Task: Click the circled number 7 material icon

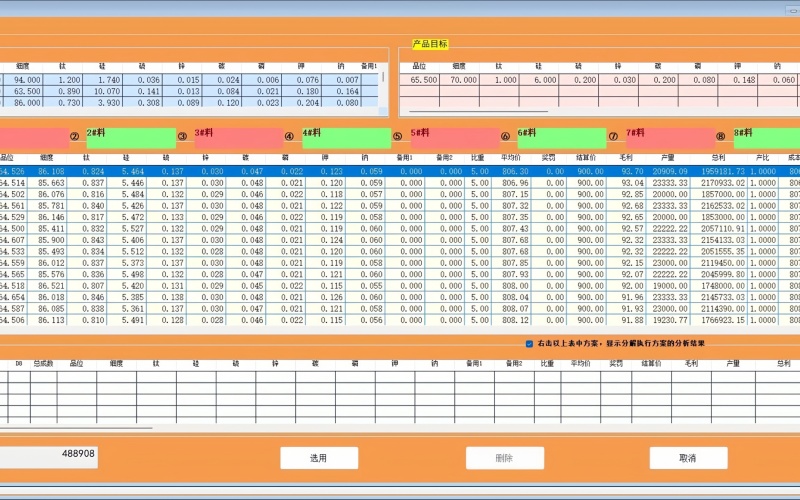Action: point(613,137)
